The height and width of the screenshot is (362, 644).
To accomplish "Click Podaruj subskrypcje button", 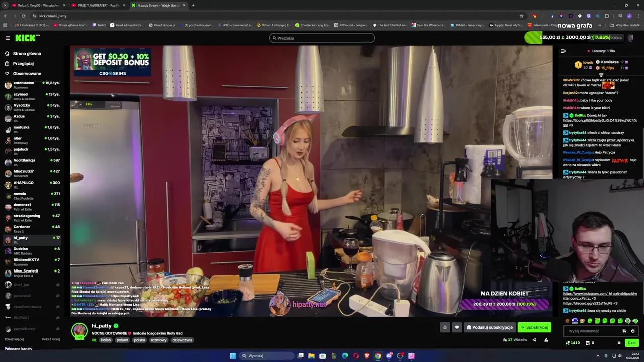I will pyautogui.click(x=490, y=327).
